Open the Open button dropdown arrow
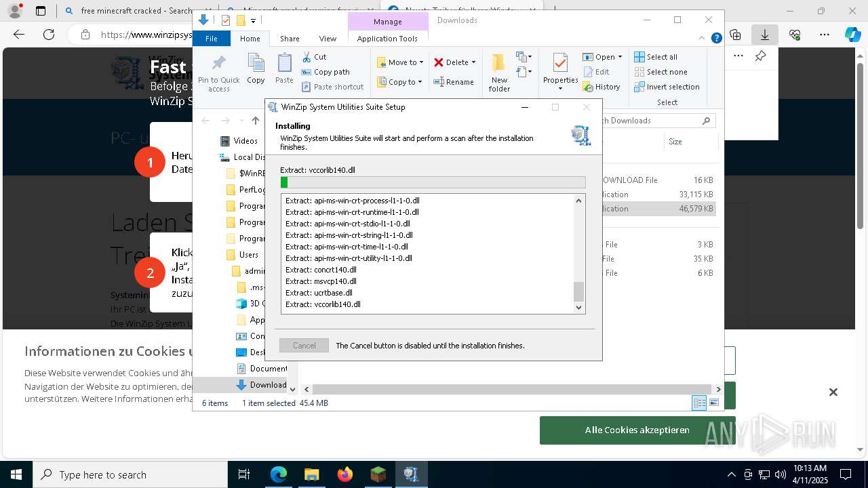The image size is (868, 488). (x=620, y=57)
